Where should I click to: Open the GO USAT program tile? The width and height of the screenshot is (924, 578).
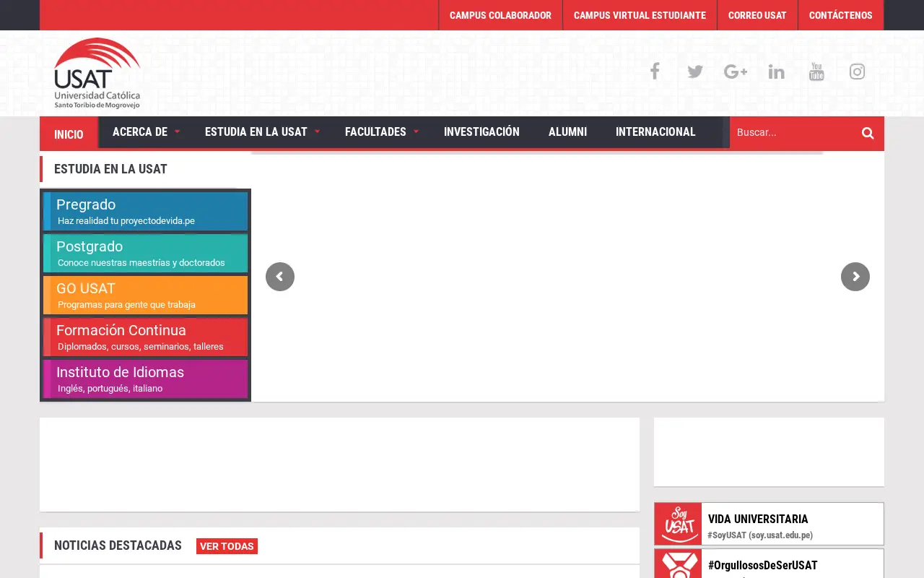click(145, 295)
